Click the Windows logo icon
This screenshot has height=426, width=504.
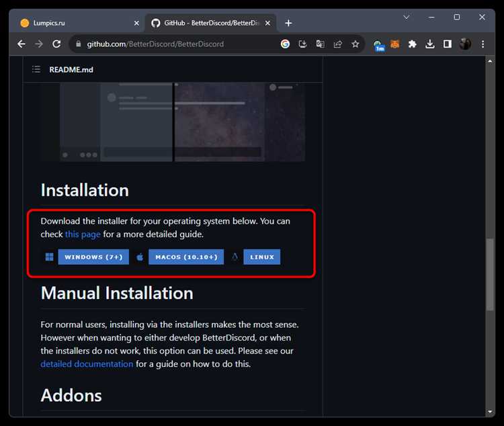(50, 257)
